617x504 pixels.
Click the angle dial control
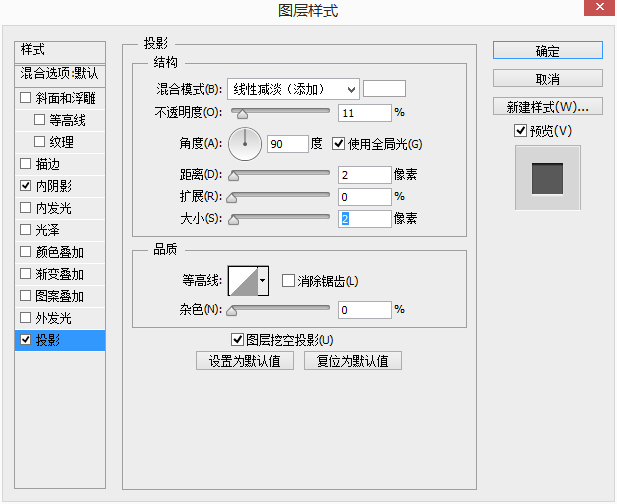pos(245,144)
